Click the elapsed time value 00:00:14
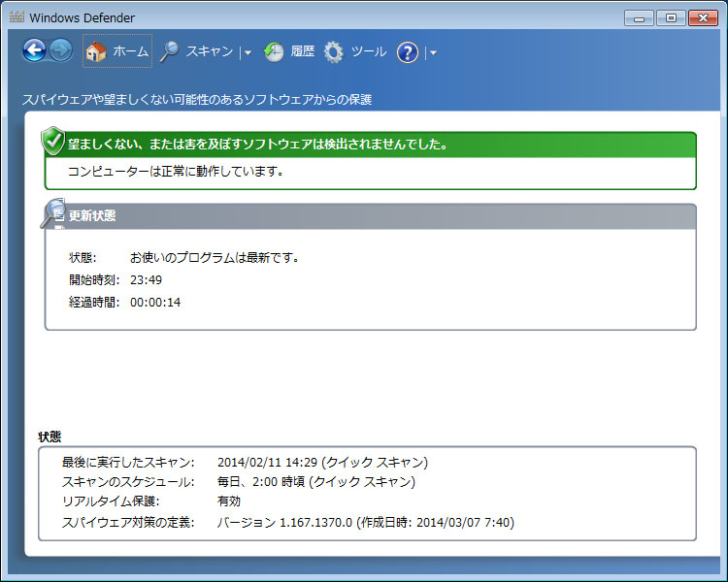Screen dimensions: 728x582 pos(155,302)
